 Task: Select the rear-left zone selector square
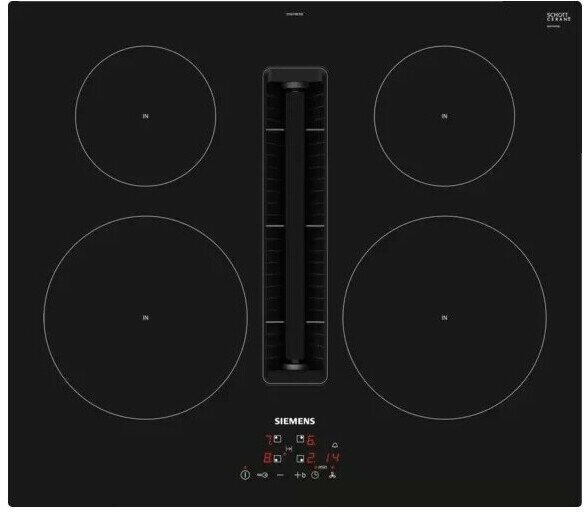point(277,439)
